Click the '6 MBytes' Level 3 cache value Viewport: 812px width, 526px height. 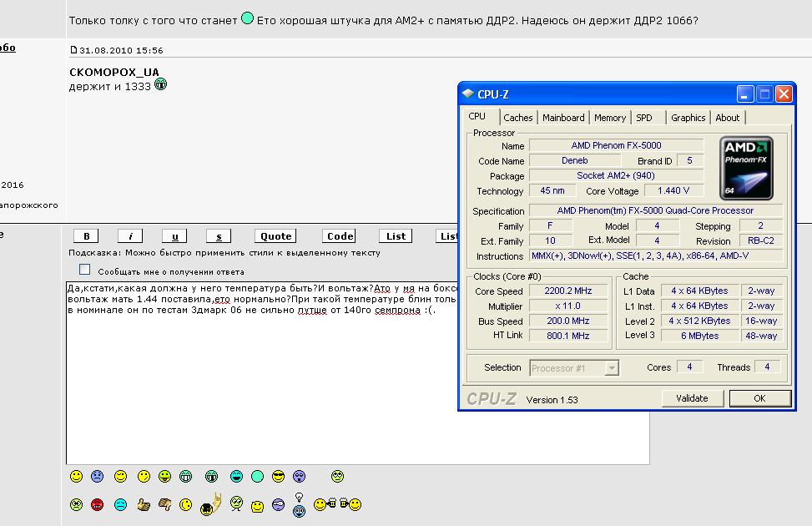[x=700, y=336]
